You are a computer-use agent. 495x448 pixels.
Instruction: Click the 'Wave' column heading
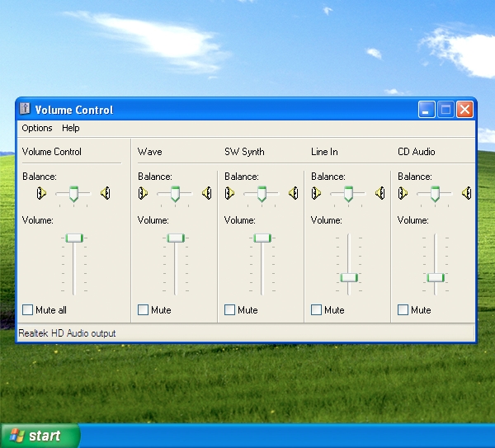150,152
